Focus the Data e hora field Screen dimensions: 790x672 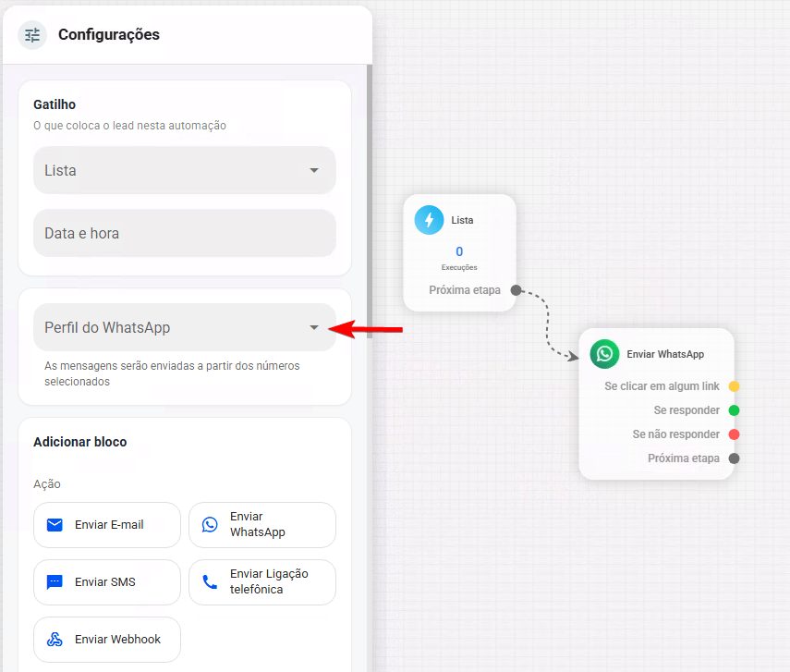185,234
